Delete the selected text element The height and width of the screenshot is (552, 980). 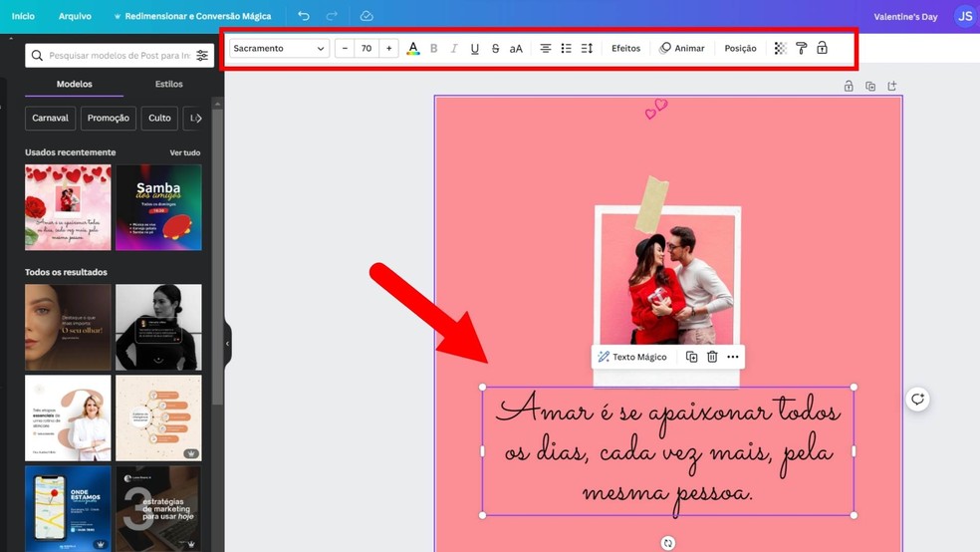712,357
